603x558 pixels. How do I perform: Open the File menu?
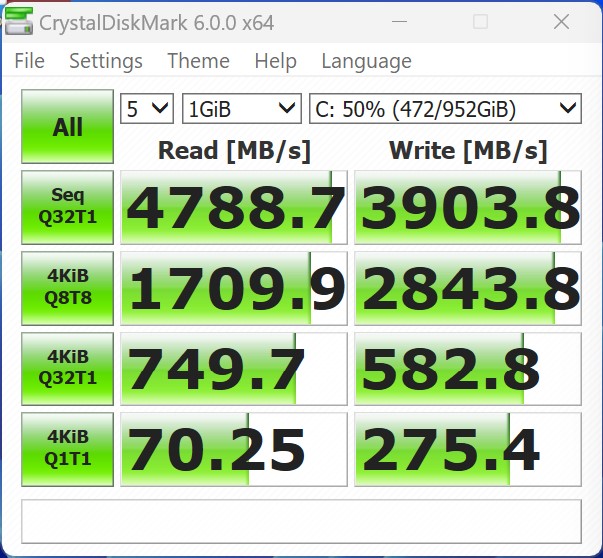coord(30,61)
